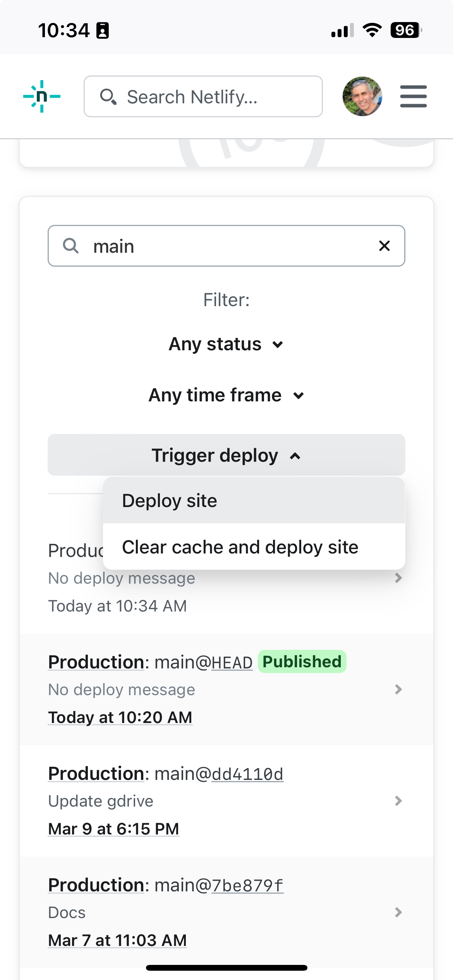Viewport: 453px width, 980px height.
Task: Open chevron for the Update gdrive deploy
Action: coord(398,801)
